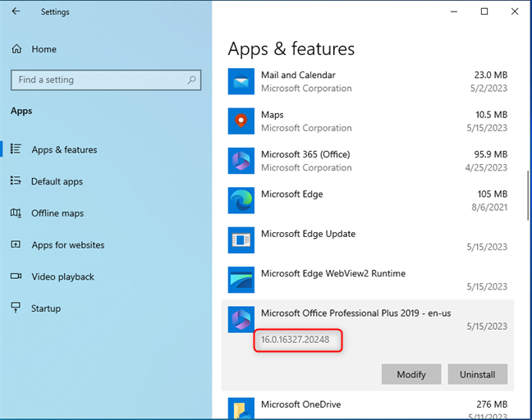Select the Default apps sidebar icon
The image size is (532, 420).
tap(16, 180)
